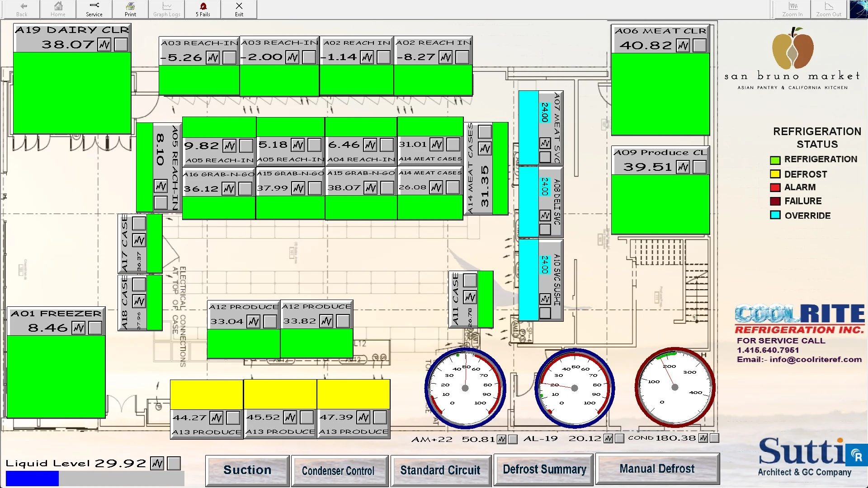Toggle the checkbox beside Liquid Level 29.92

(174, 463)
